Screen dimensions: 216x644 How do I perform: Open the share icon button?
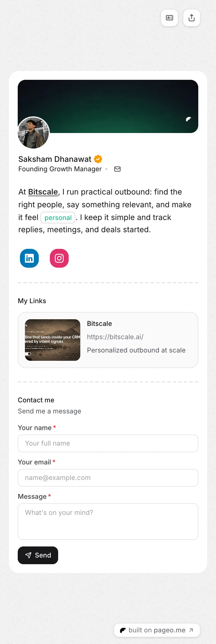pos(192,18)
